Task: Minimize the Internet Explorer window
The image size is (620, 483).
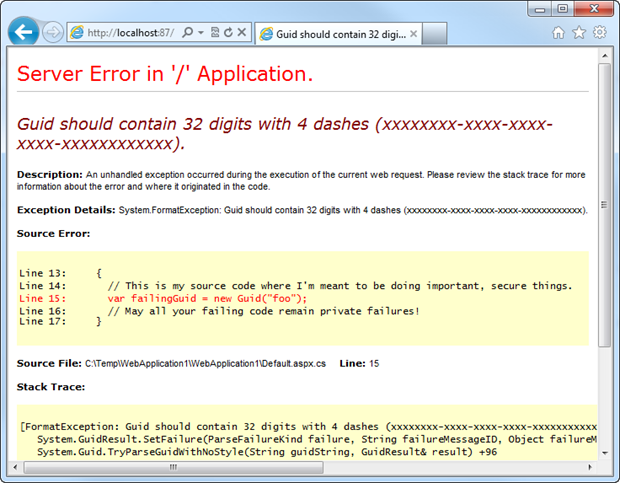Action: [x=540, y=9]
